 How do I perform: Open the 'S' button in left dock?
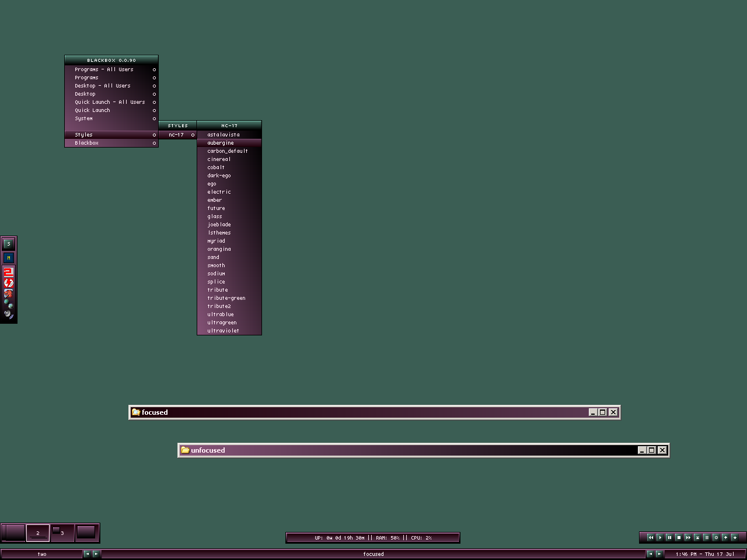click(x=9, y=244)
